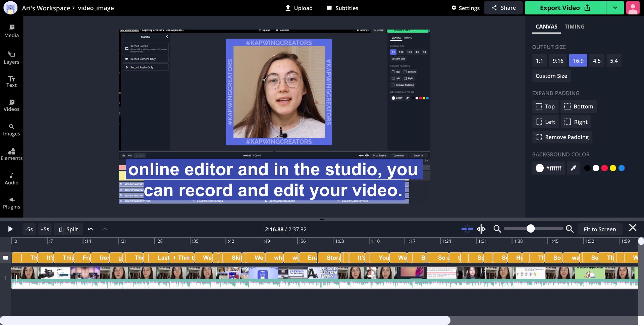The width and height of the screenshot is (644, 326).
Task: Expand the Export Video dropdown arrow
Action: (x=615, y=8)
